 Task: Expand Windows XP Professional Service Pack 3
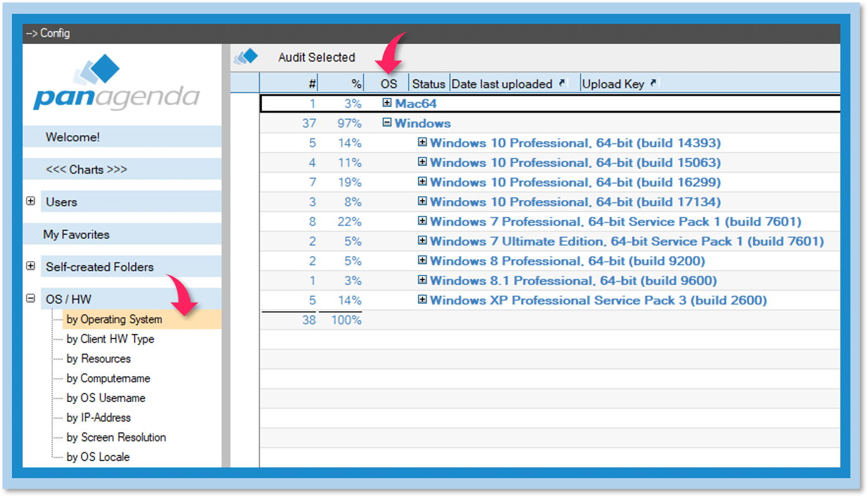tap(422, 300)
